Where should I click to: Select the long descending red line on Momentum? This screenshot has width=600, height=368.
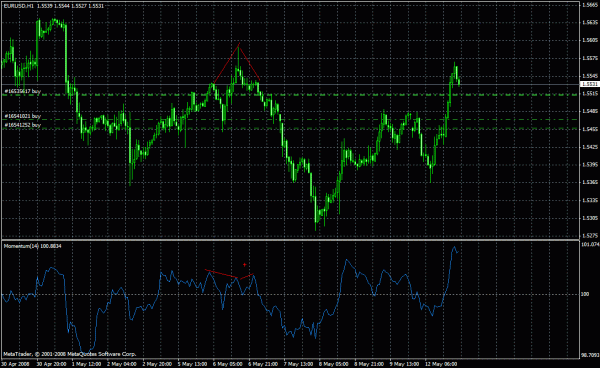pos(222,274)
